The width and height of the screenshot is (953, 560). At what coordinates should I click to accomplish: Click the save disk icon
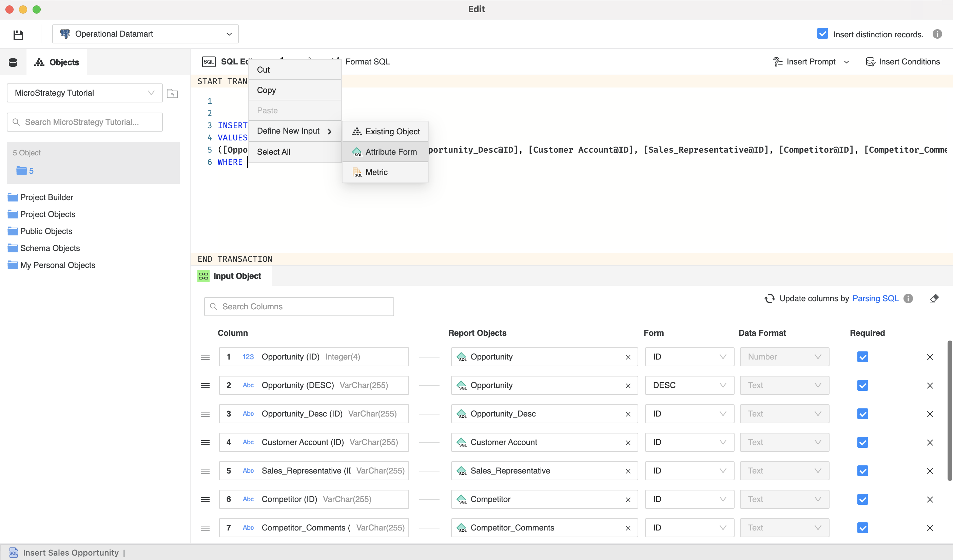pyautogui.click(x=18, y=34)
